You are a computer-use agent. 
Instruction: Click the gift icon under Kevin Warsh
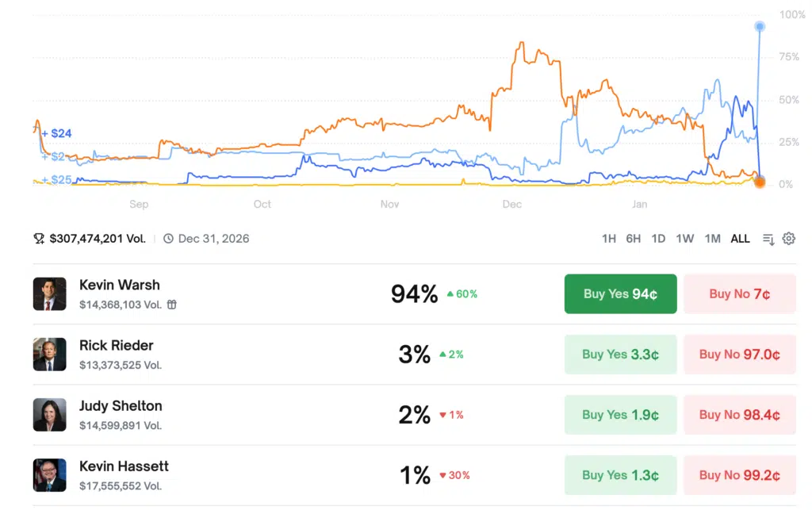click(171, 305)
